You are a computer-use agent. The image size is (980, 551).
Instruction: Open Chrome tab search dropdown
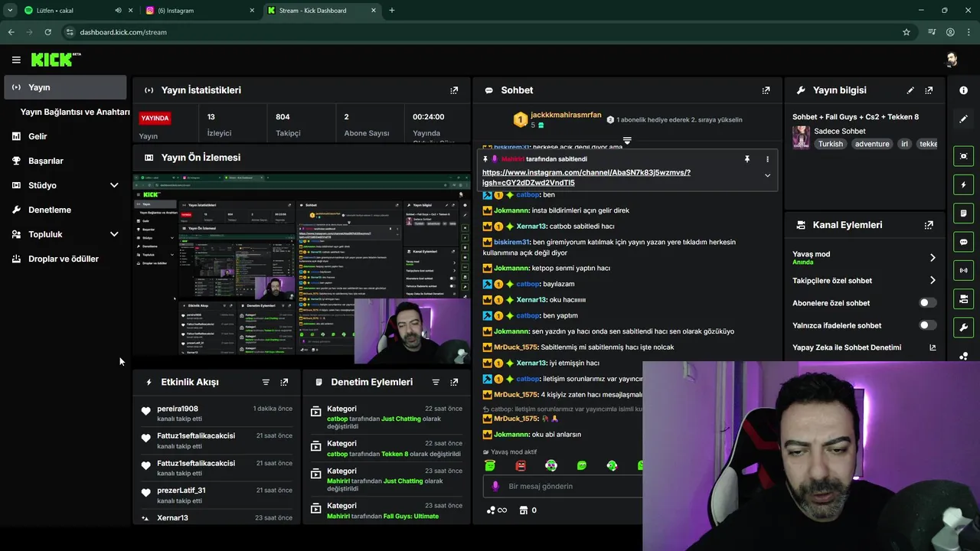point(10,10)
